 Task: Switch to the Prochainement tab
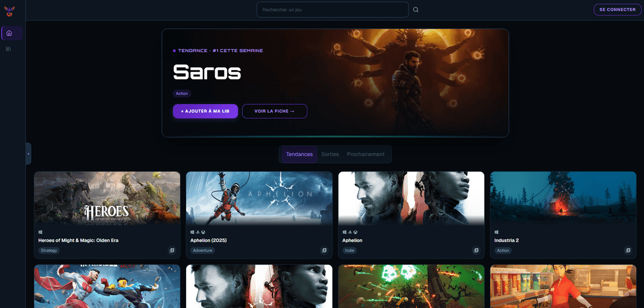365,154
